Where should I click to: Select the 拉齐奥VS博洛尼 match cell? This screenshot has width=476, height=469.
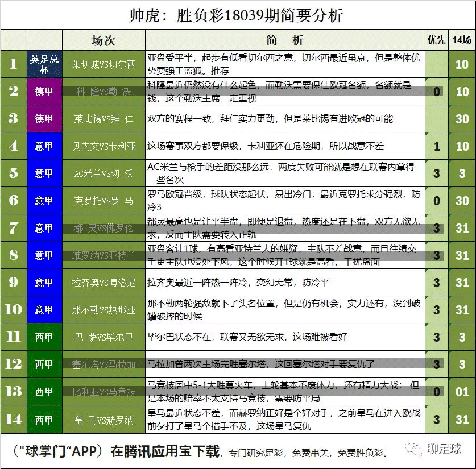[104, 283]
